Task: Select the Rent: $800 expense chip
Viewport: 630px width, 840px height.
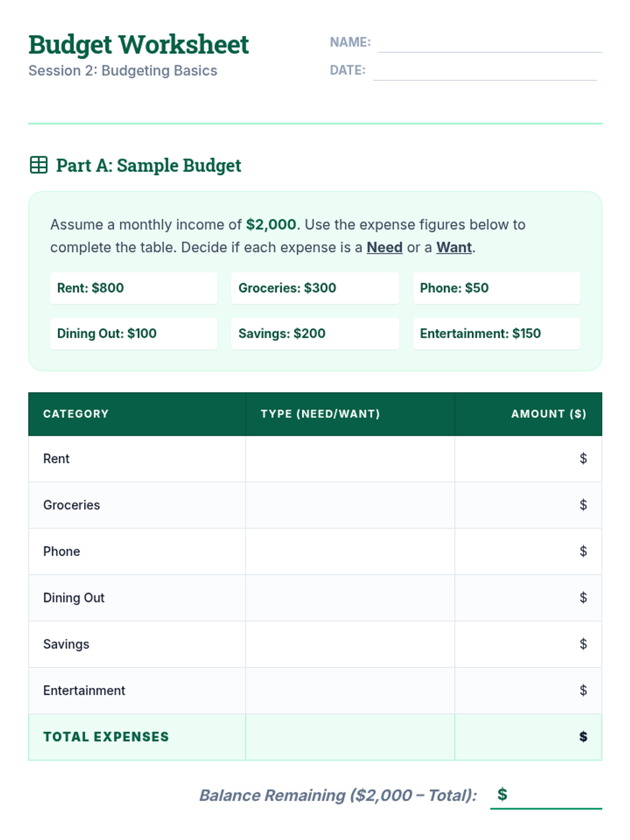Action: 133,288
